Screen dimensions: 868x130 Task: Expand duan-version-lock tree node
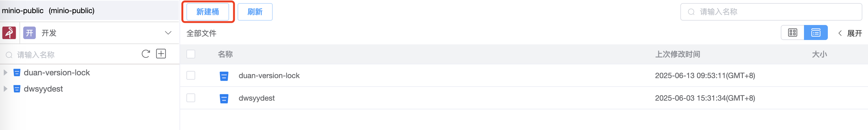pyautogui.click(x=5, y=72)
